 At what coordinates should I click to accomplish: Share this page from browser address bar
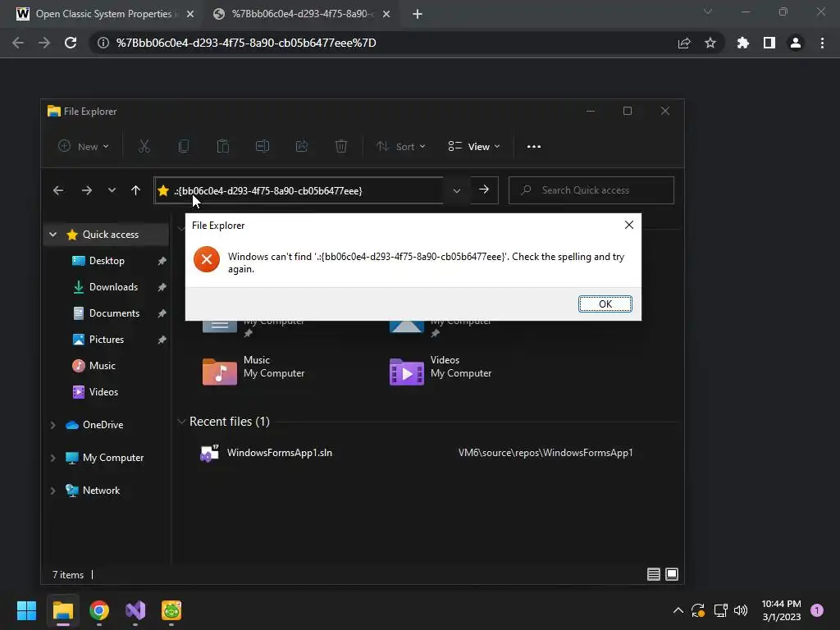pos(684,43)
